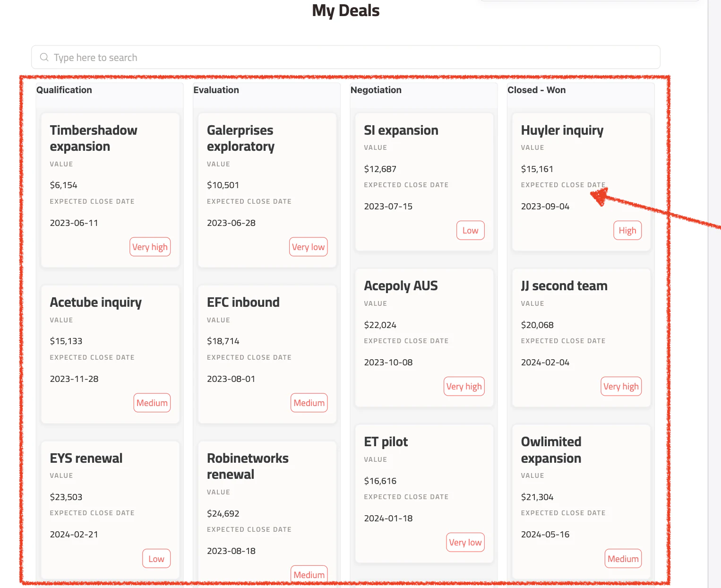Select close date 2023-09-04

pos(545,206)
